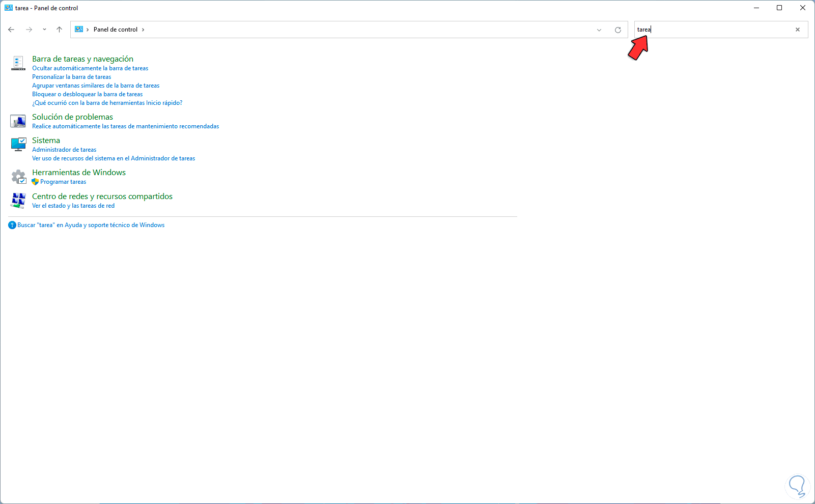Click the Sistema monitor icon

18,145
